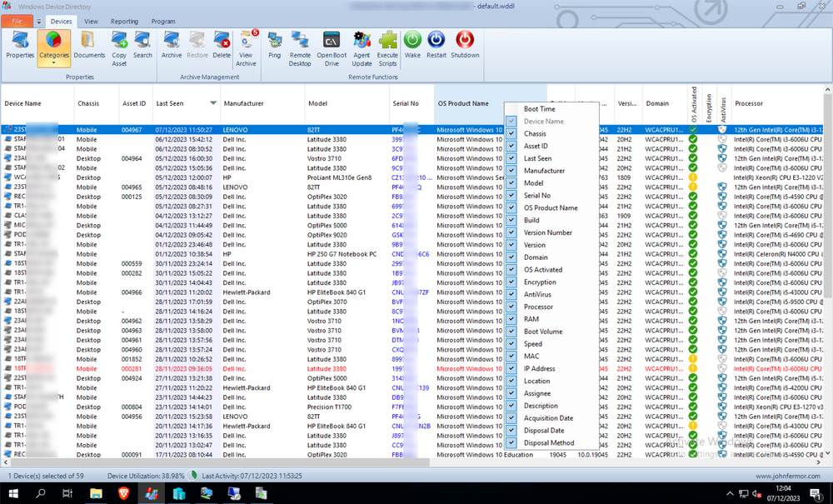Select the row with ProLiant ML310e Gen8
The image size is (833, 504).
pyautogui.click(x=412, y=177)
